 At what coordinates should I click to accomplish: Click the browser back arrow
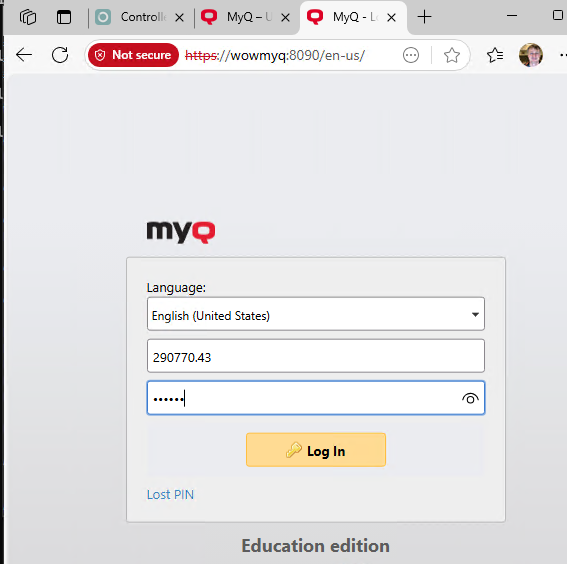pyautogui.click(x=24, y=55)
